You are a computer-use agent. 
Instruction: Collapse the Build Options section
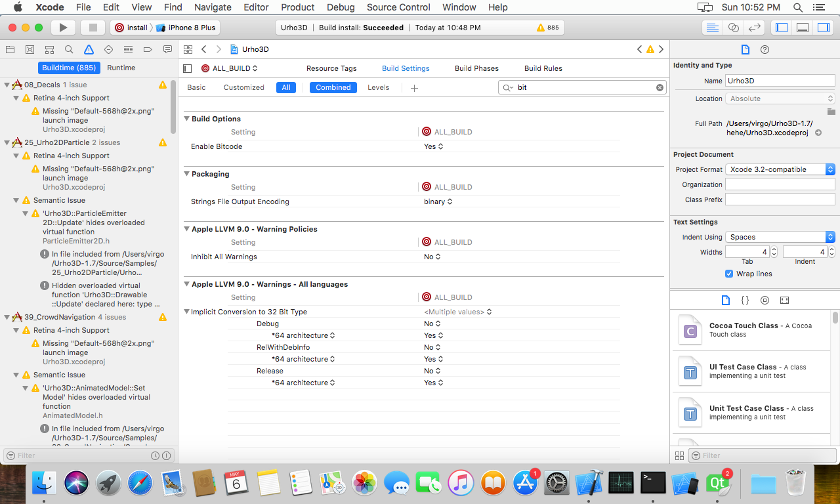click(186, 119)
